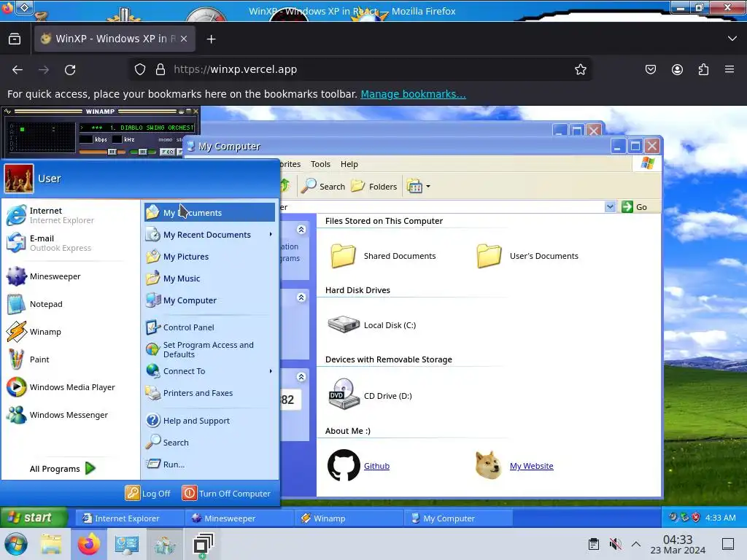This screenshot has height=560, width=747.
Task: Collapse the bottom sidebar panel chevron
Action: tap(301, 377)
